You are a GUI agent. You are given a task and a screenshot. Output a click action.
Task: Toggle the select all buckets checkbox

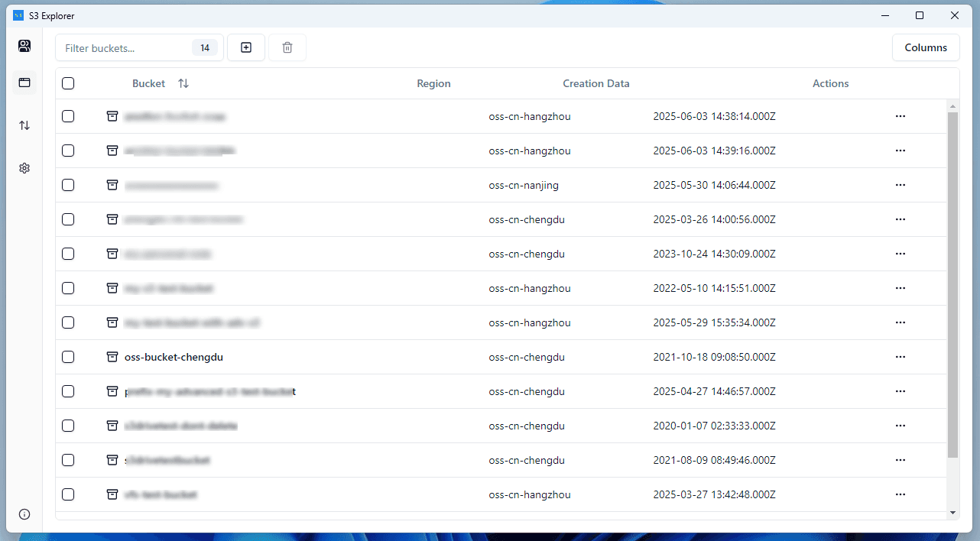pos(68,83)
